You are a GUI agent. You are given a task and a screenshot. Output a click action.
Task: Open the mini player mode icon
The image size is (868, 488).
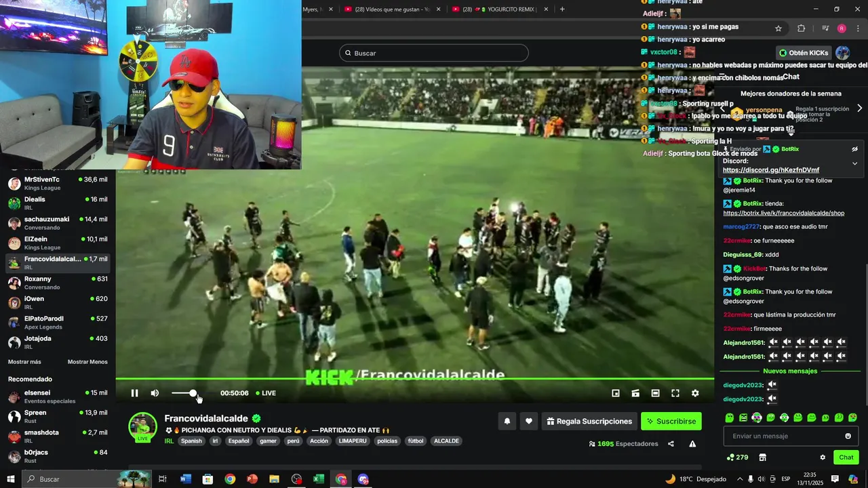coord(616,393)
